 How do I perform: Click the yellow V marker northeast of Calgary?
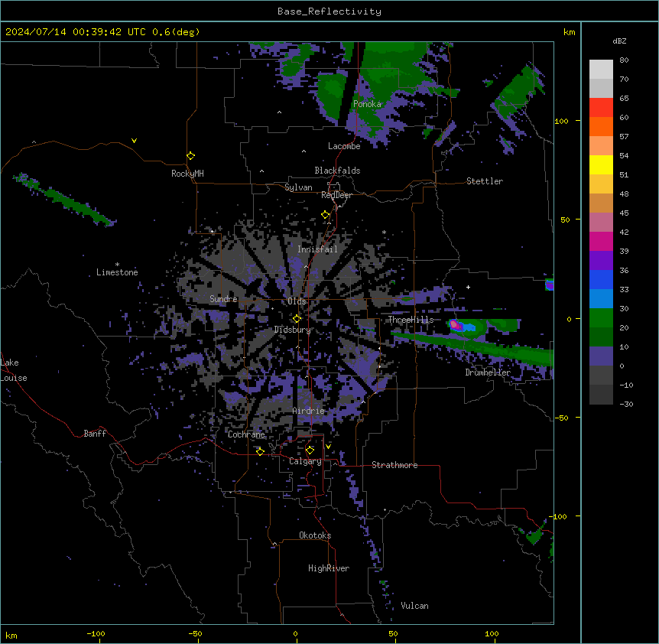point(328,447)
